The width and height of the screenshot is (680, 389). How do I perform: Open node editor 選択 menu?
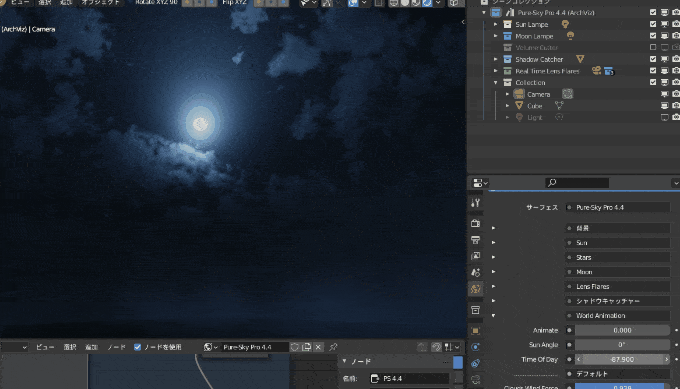pyautogui.click(x=70, y=347)
